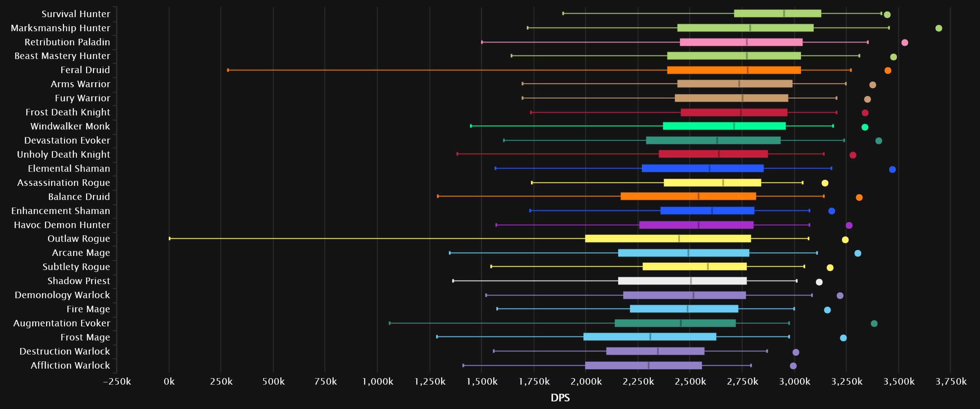
Task: Click the Frost Death Knight label
Action: pyautogui.click(x=68, y=112)
